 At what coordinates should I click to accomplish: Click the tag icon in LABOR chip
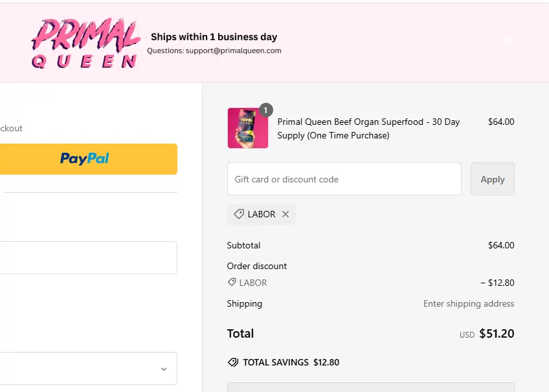[239, 214]
